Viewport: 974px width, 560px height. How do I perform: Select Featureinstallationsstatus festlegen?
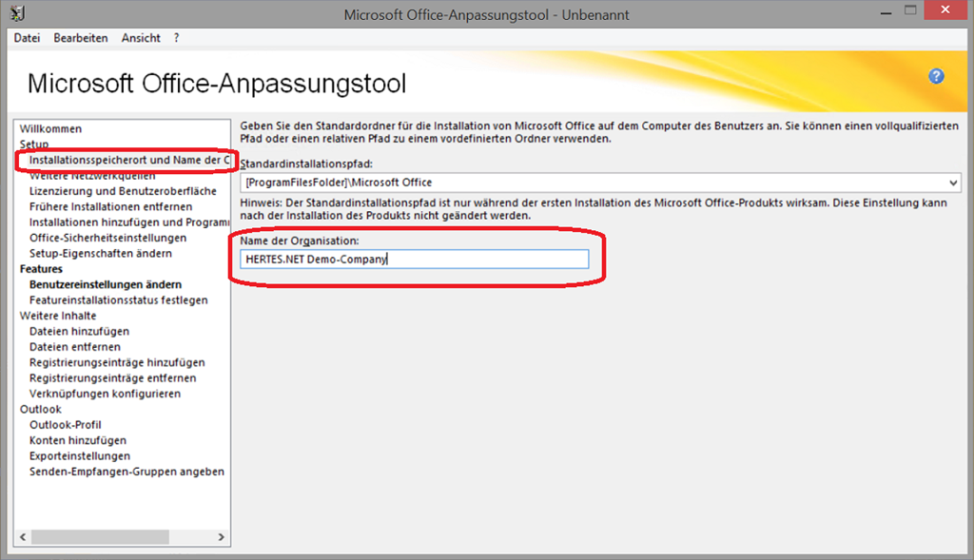coord(118,300)
